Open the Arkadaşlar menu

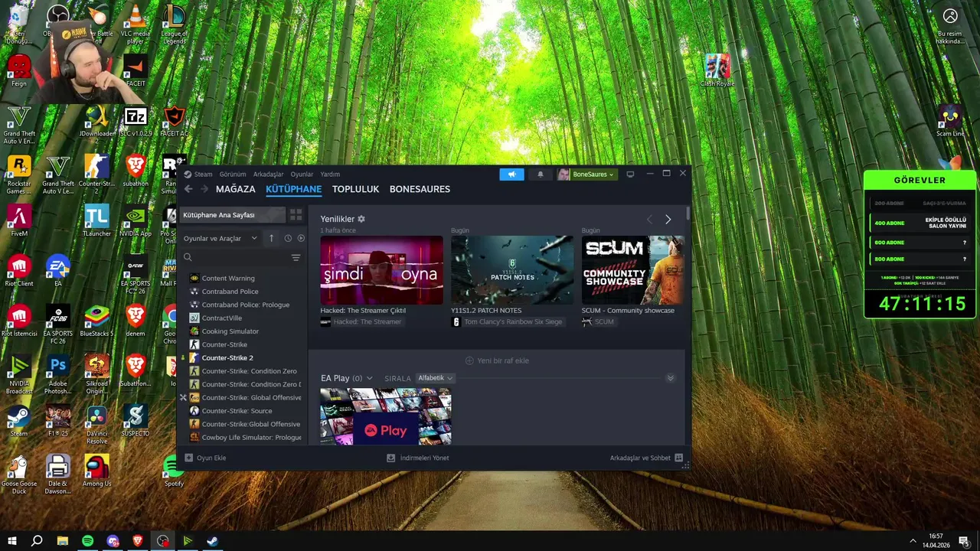tap(268, 174)
